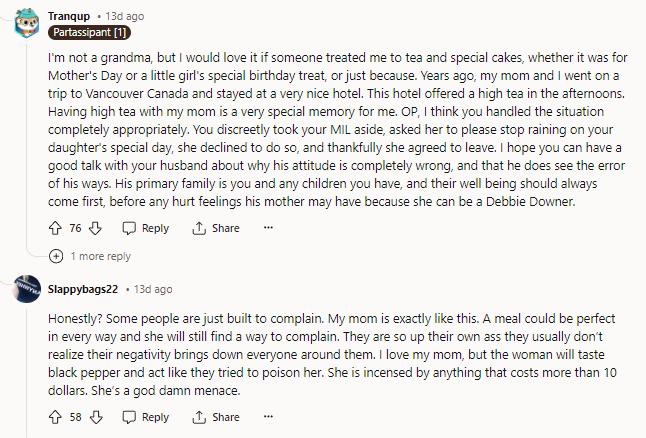Click the 76 vote count

coord(75,228)
